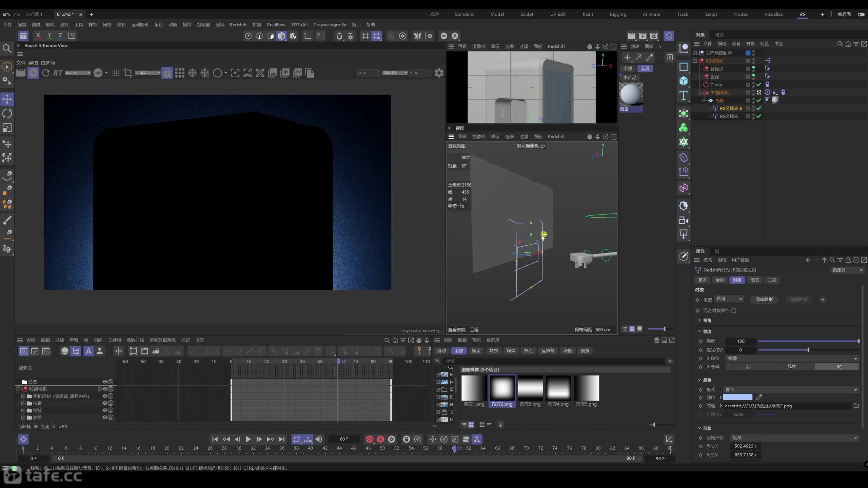This screenshot has height=488, width=868.
Task: Click the search magnifier in left toolbar
Action: click(7, 48)
